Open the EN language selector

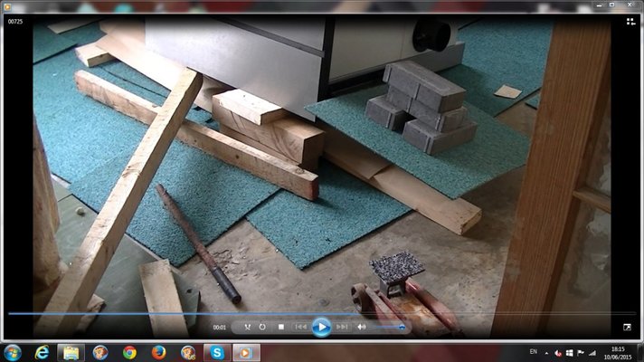(532, 352)
